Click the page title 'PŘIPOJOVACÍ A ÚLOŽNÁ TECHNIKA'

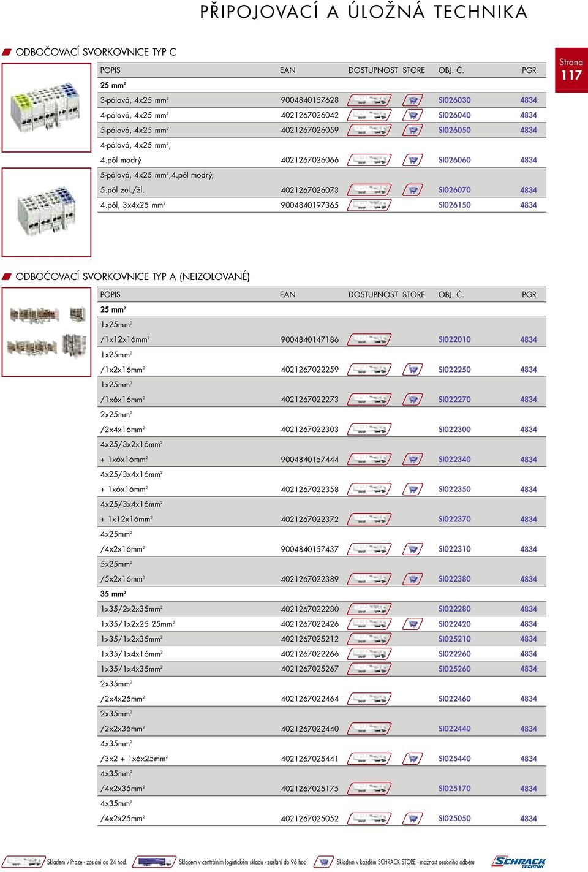click(364, 12)
